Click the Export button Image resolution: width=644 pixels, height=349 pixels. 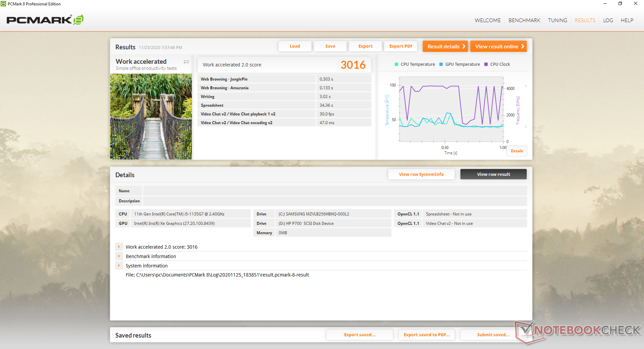365,46
